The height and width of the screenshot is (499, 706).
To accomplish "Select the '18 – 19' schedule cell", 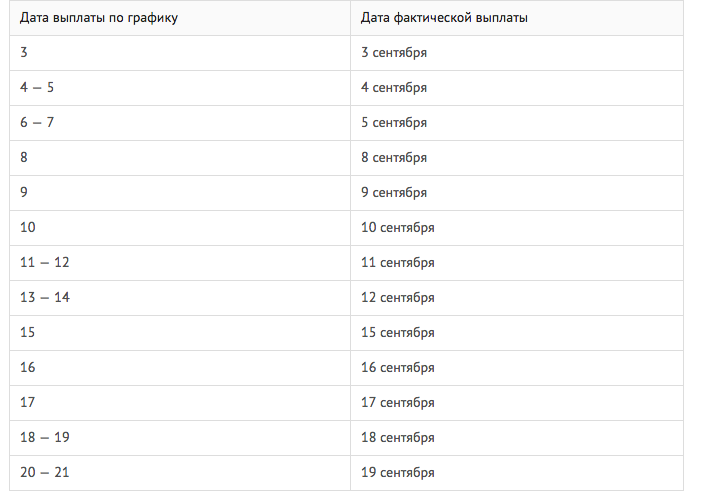I will [180, 438].
